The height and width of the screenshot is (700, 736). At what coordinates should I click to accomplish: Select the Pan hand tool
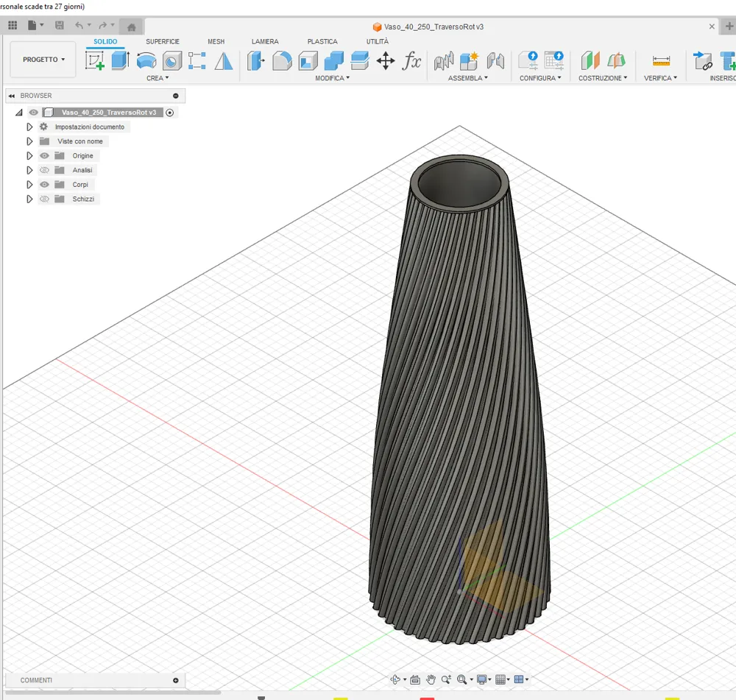(431, 679)
